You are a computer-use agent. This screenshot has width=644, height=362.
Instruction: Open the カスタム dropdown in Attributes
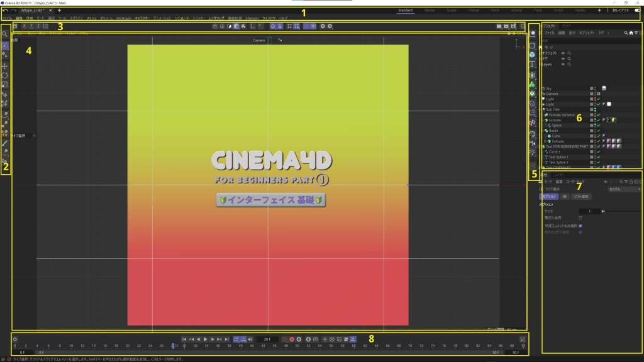(625, 189)
